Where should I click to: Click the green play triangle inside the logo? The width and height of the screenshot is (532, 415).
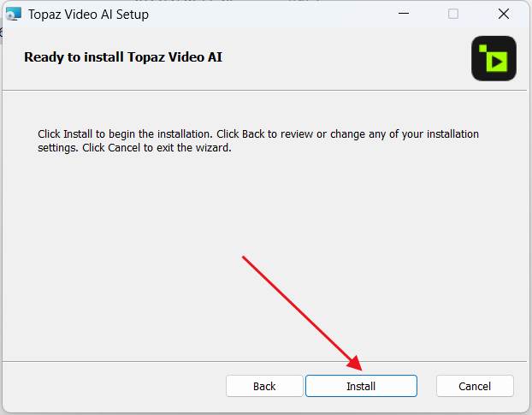[497, 62]
